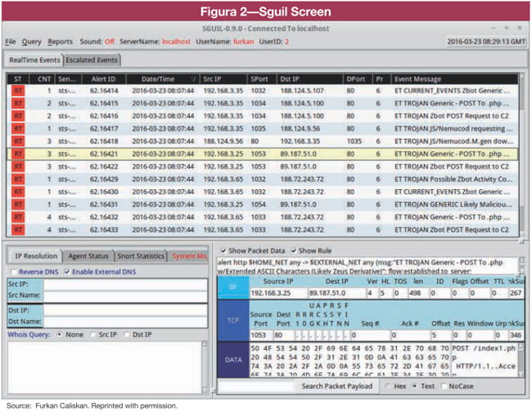The height and width of the screenshot is (411, 532).
Task: Select the Src IP whois radio button
Action: coord(92,334)
